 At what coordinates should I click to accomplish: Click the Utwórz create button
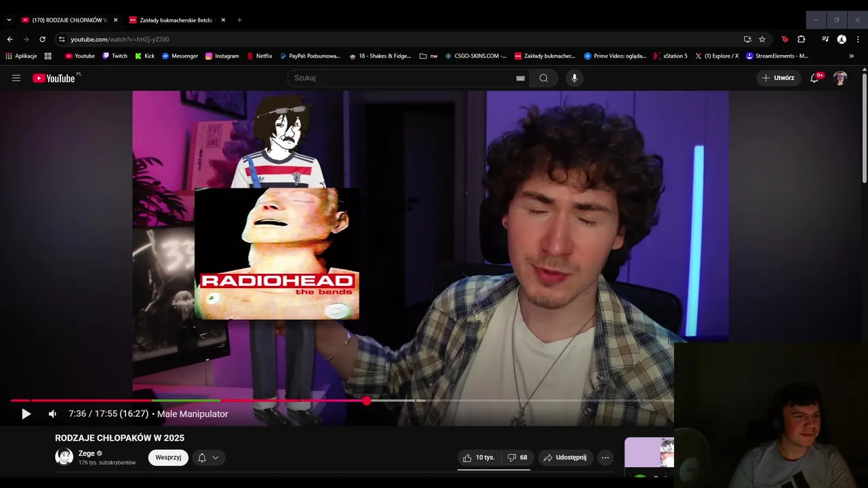(x=778, y=78)
